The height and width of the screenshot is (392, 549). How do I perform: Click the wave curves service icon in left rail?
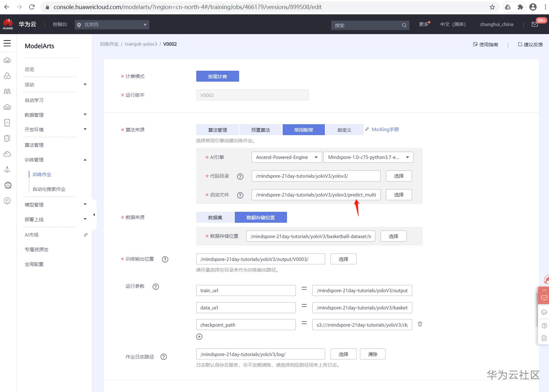click(7, 91)
